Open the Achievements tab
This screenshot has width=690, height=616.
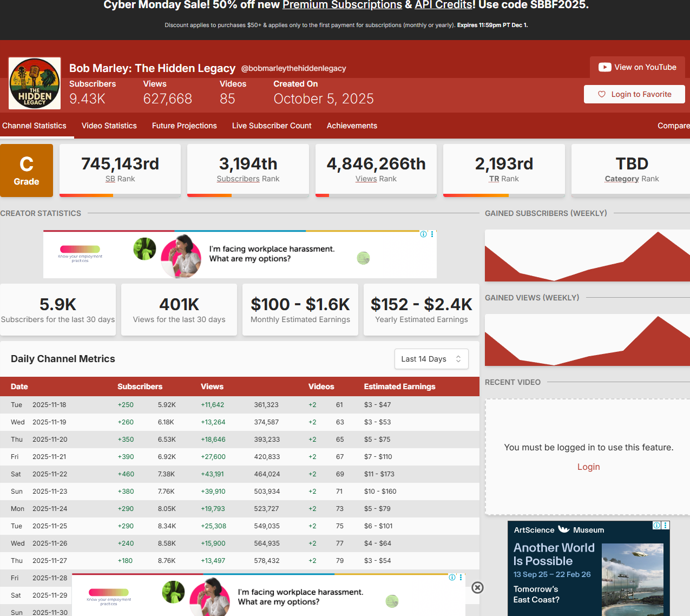352,126
